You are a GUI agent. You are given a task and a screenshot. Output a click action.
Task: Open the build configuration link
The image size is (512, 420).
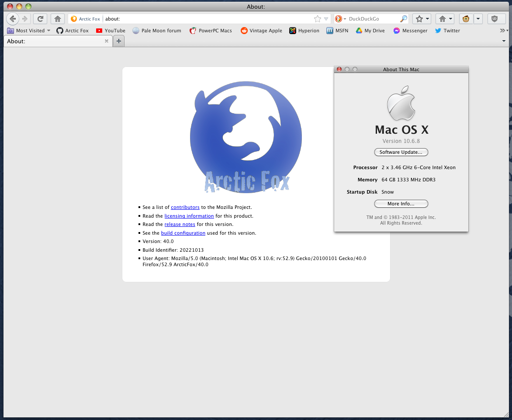pos(183,233)
